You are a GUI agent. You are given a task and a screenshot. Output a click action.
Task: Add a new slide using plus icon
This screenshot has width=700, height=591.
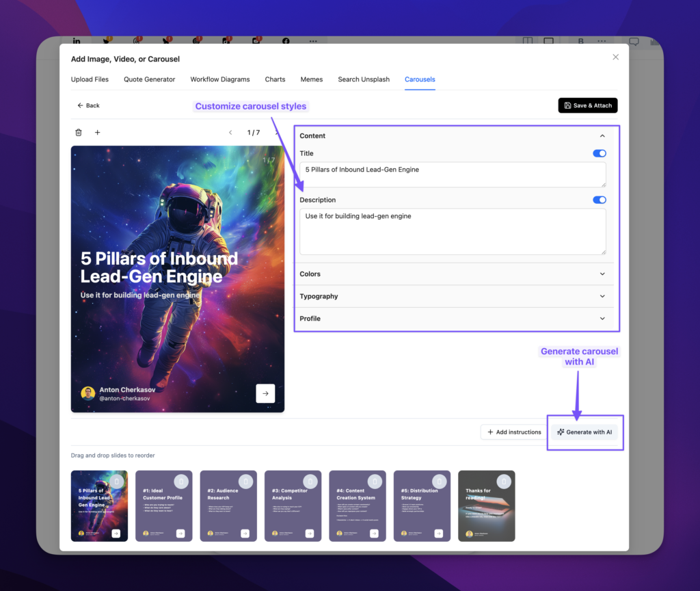click(x=97, y=132)
